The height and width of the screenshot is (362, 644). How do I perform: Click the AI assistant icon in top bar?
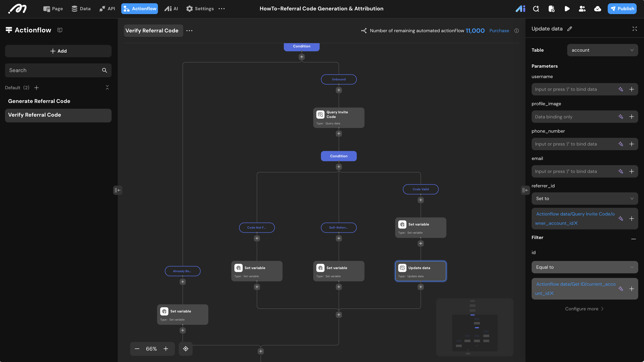coord(520,9)
